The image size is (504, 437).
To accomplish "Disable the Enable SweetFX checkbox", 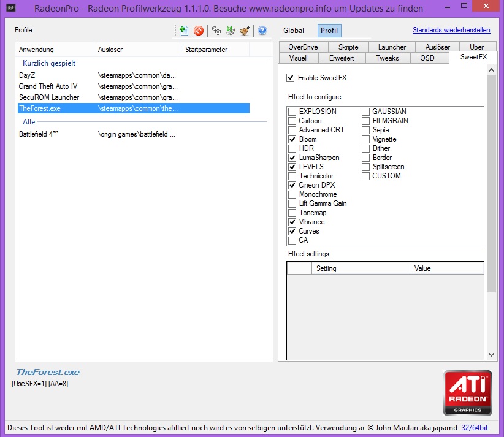I will pos(291,78).
